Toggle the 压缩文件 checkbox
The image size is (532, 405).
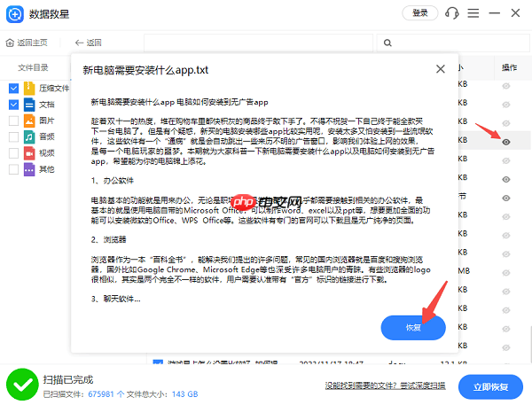[13, 89]
